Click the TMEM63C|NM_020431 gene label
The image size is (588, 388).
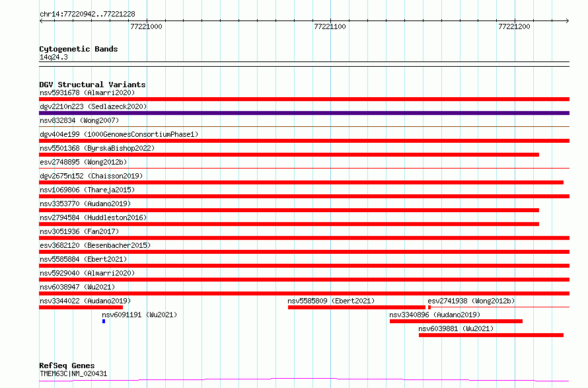click(x=73, y=373)
